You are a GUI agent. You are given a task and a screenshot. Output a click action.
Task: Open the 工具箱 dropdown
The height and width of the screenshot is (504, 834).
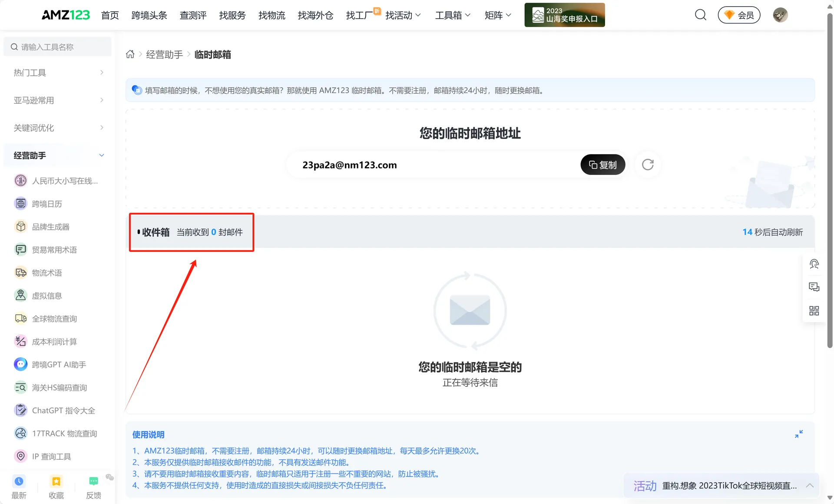click(453, 15)
